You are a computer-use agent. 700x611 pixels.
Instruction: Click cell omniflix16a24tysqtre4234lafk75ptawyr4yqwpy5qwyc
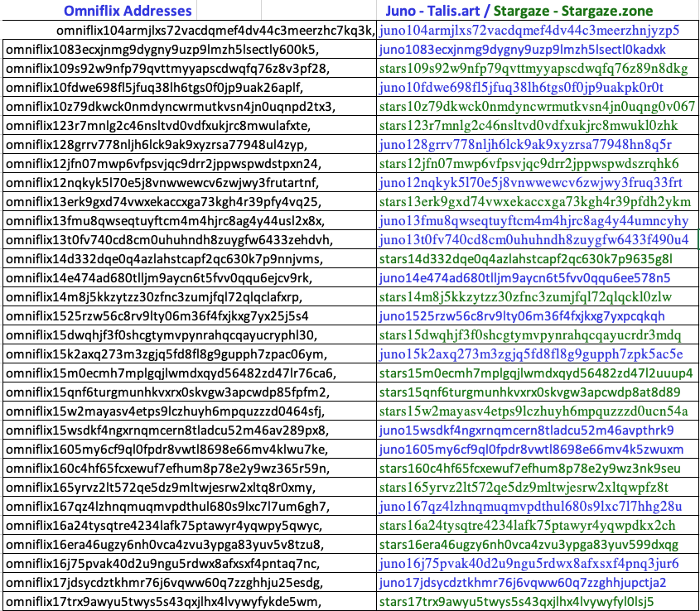point(190,527)
